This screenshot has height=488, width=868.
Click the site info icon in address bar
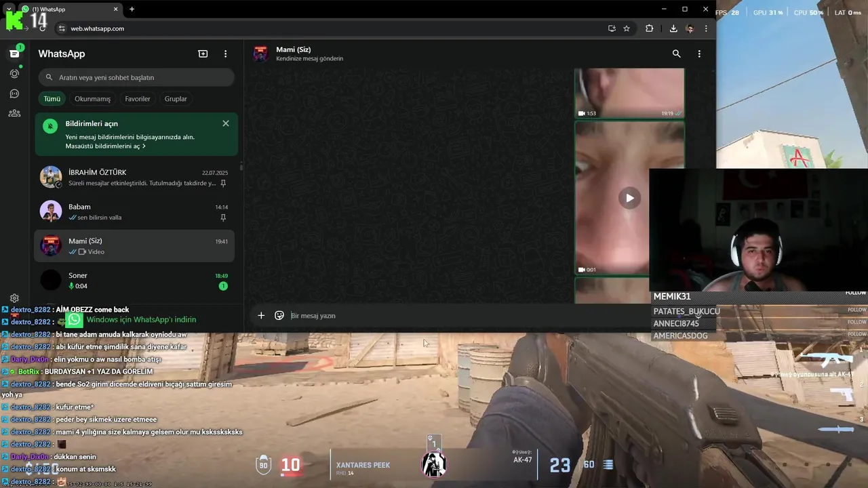62,28
